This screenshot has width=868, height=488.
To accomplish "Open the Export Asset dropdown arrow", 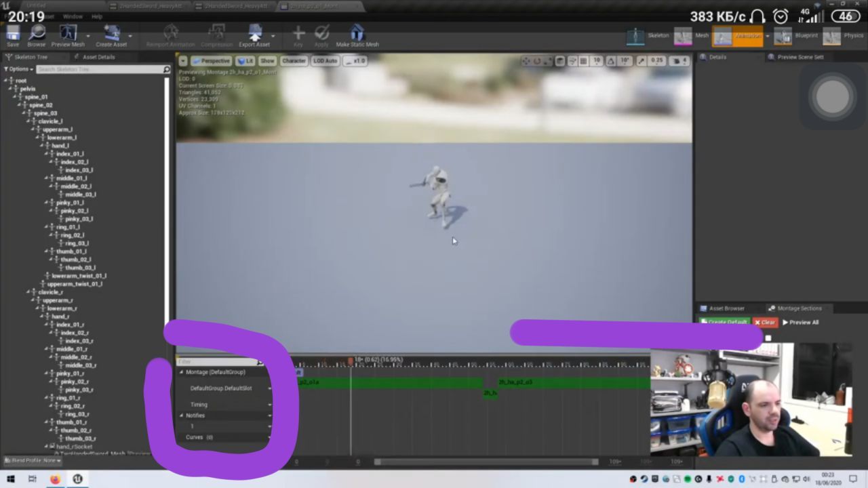I will [x=273, y=36].
